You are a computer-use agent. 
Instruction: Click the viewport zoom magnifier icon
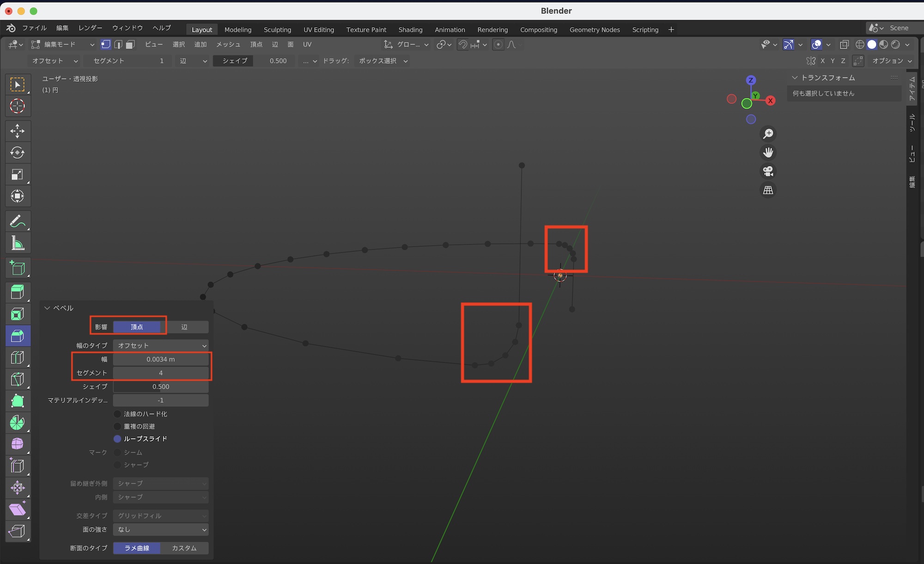pyautogui.click(x=768, y=134)
